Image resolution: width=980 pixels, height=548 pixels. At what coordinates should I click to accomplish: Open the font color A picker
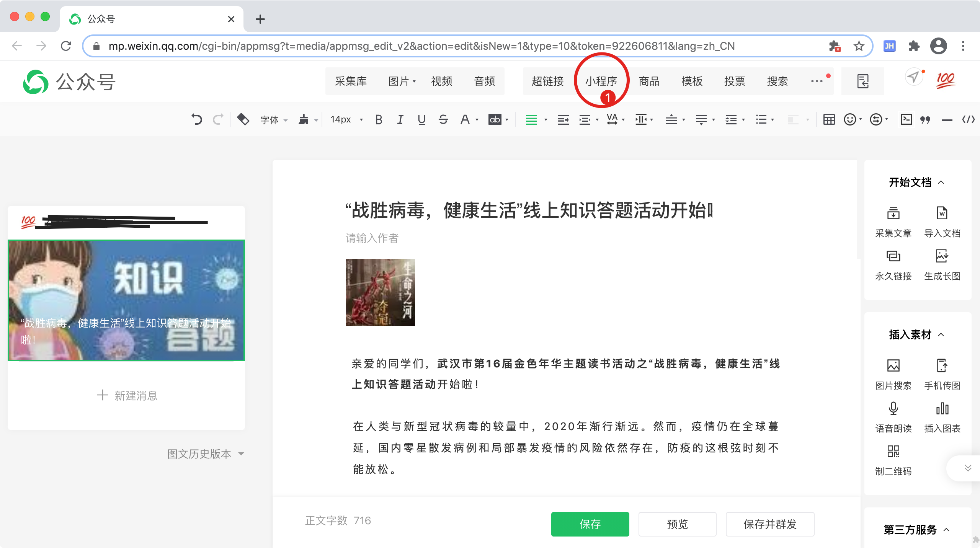click(x=465, y=120)
